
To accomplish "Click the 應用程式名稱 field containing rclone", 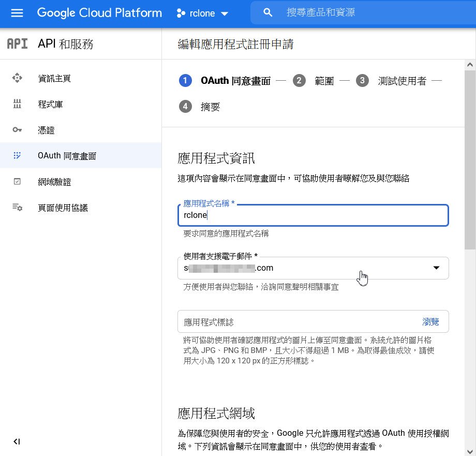I will coord(313,215).
